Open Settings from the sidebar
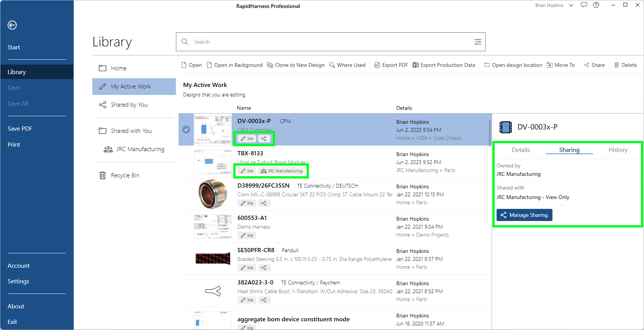Viewport: 644px width, 330px height. pos(18,281)
